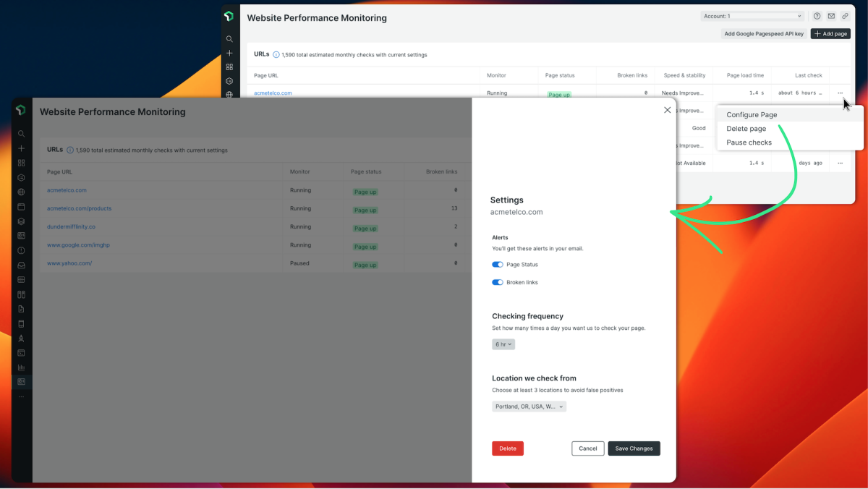868x489 pixels.
Task: Open the Account: 1 selector dropdown
Action: [752, 16]
